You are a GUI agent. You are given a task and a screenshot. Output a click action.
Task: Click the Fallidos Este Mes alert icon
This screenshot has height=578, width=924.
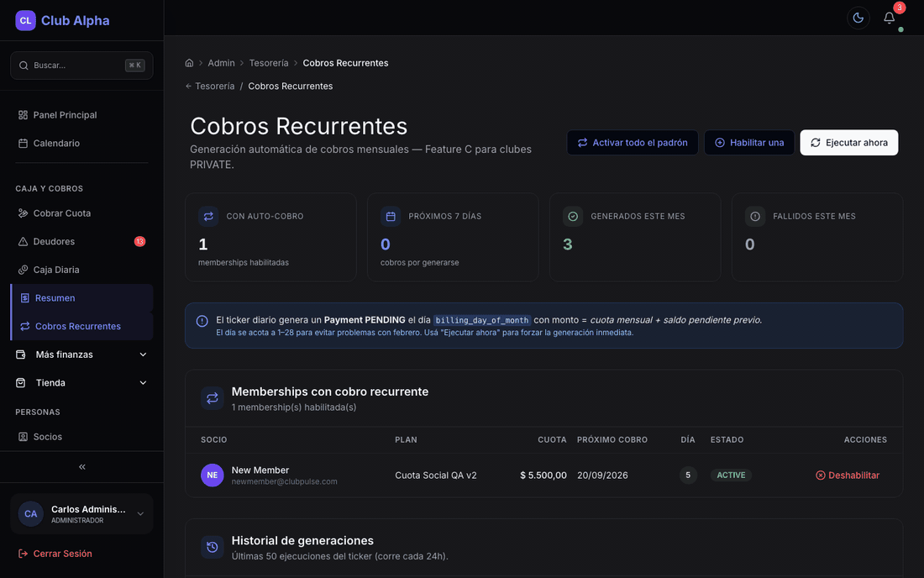coord(755,216)
